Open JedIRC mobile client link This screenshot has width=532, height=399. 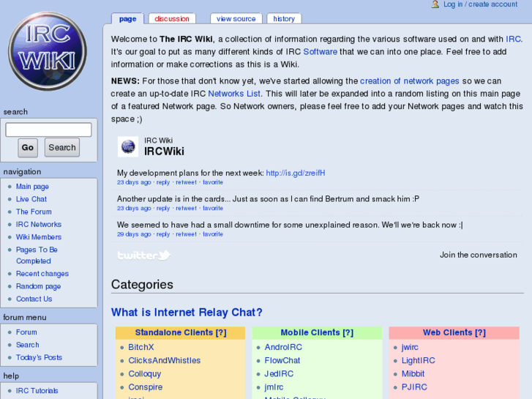pos(279,373)
